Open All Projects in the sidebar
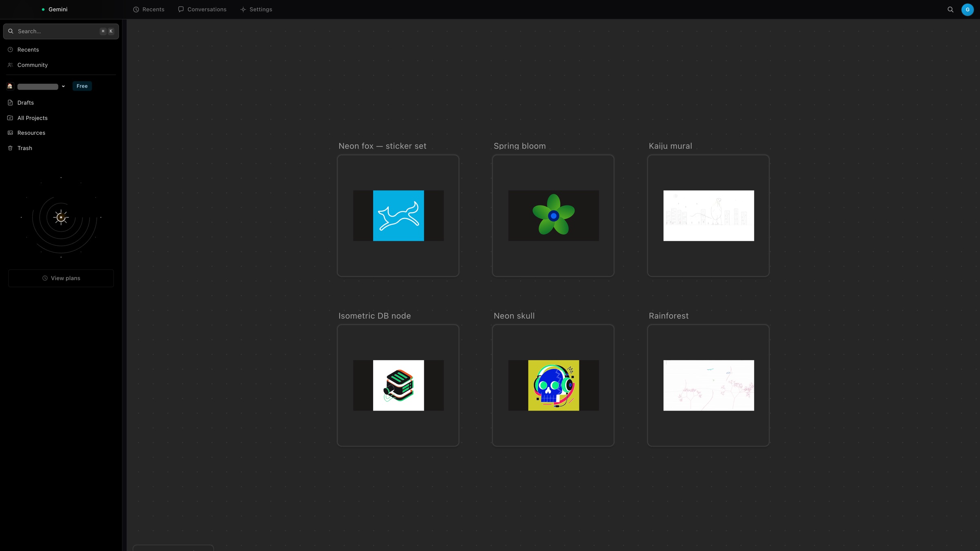The width and height of the screenshot is (980, 551). point(61,118)
